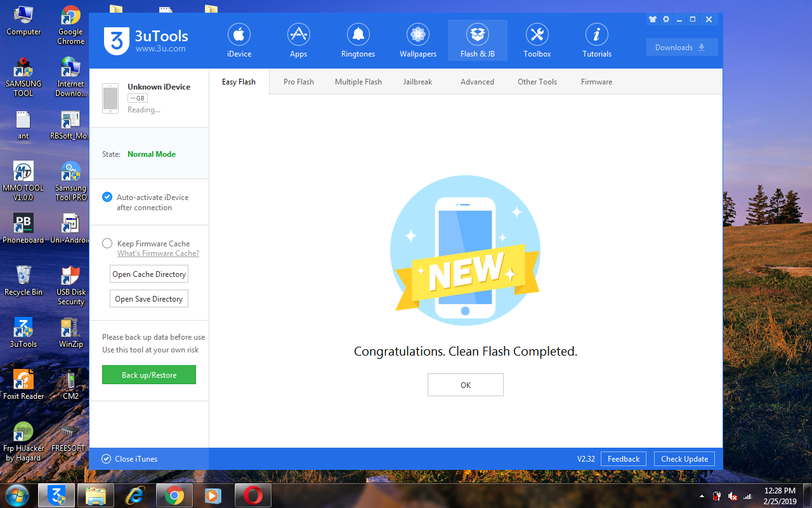Viewport: 812px width, 508px height.
Task: Click the muted volume tray icon
Action: pyautogui.click(x=733, y=496)
